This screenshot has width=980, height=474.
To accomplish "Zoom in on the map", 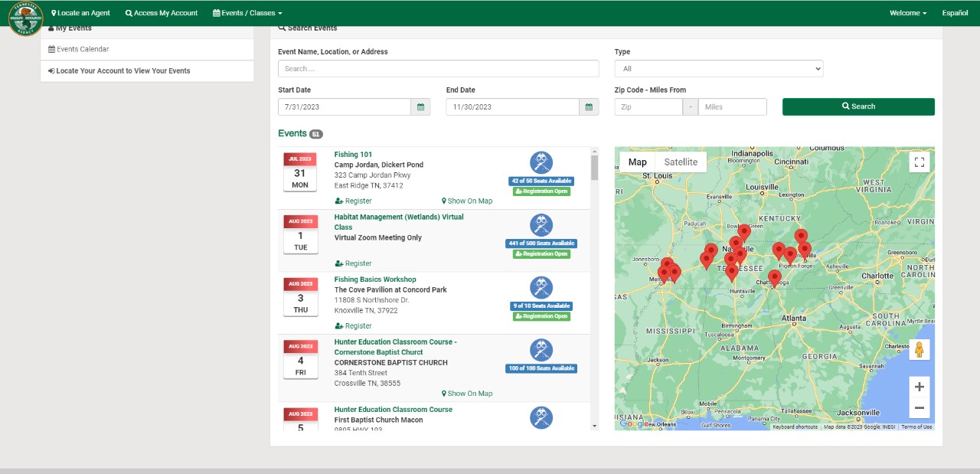I will click(x=920, y=386).
